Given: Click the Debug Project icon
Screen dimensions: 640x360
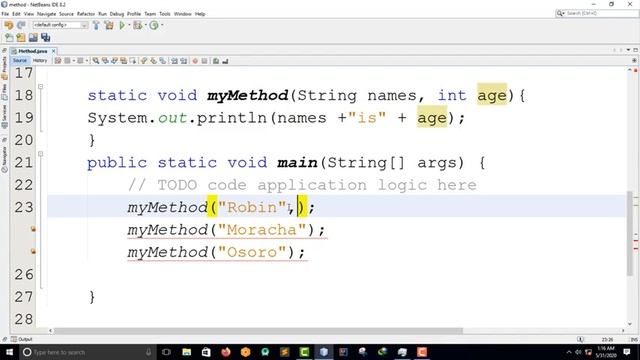Looking at the screenshot, I should 138,25.
